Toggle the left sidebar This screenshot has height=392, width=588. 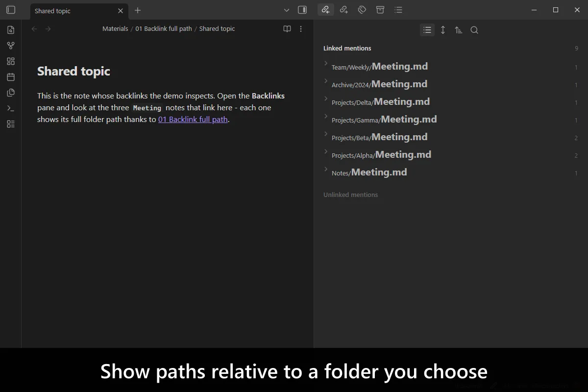[x=11, y=10]
